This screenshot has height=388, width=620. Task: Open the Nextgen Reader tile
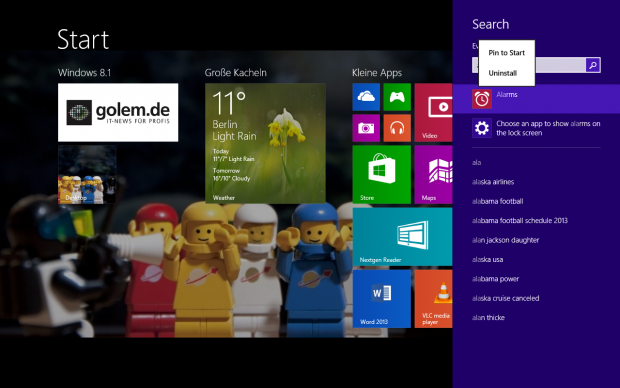coord(403,237)
